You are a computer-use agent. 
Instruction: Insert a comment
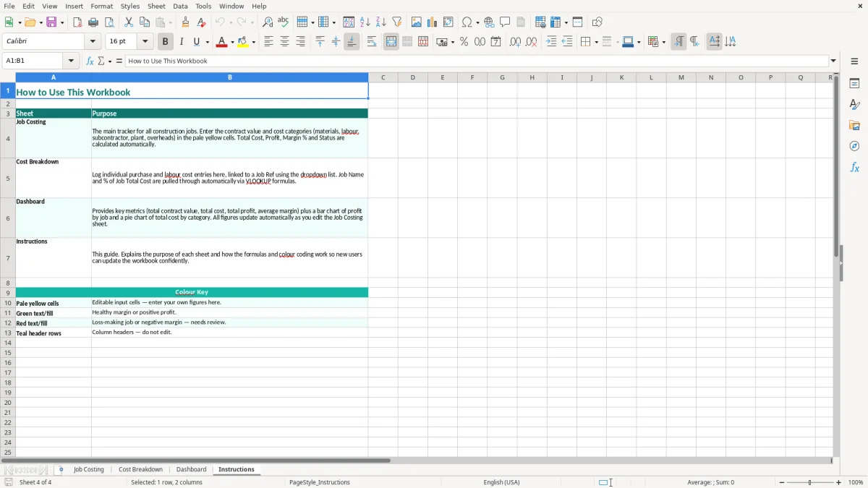click(x=505, y=22)
